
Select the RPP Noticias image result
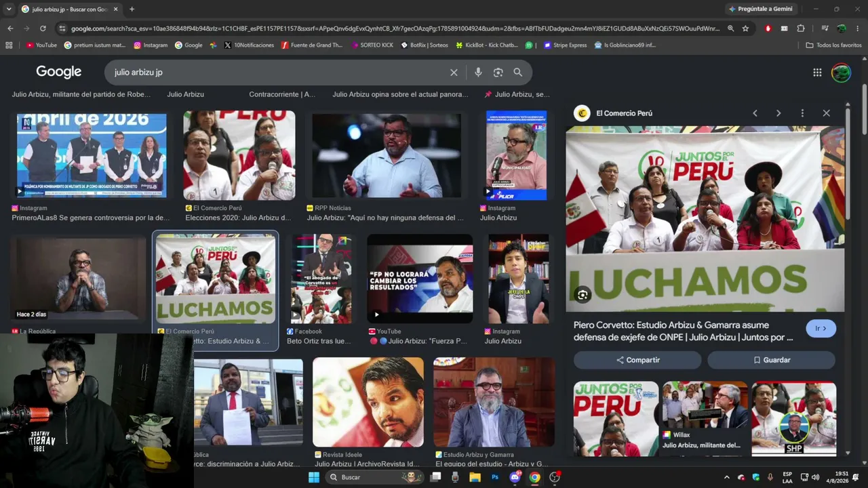tap(387, 155)
